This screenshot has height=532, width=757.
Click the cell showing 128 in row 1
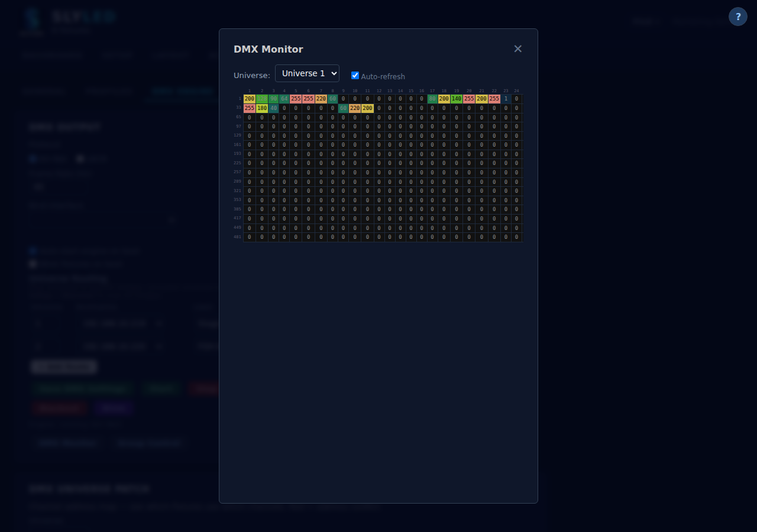262,99
